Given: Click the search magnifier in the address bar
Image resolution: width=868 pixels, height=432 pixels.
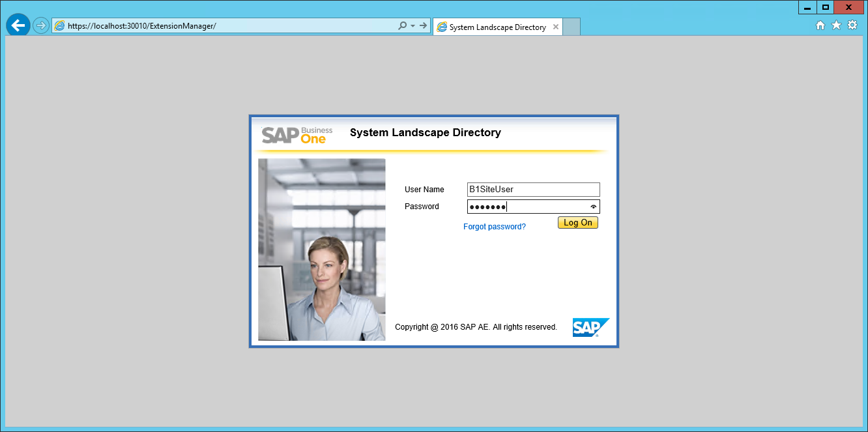Looking at the screenshot, I should tap(403, 26).
